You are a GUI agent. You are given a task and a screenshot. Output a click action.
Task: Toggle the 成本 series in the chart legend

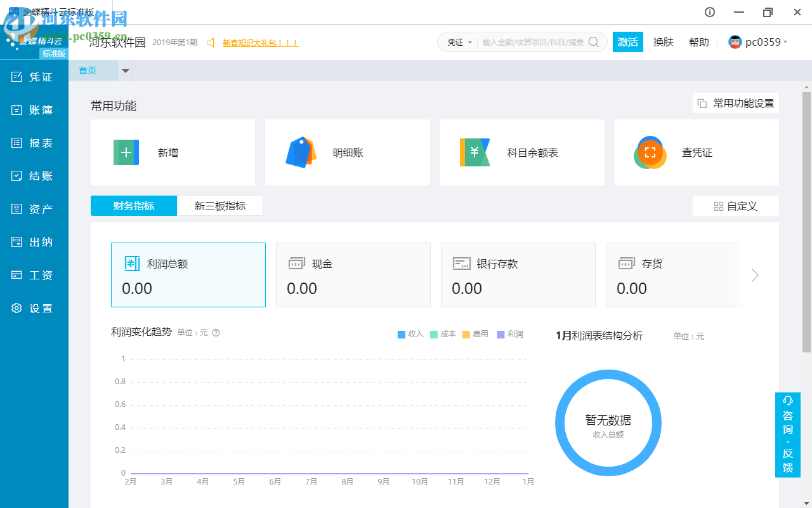tap(443, 334)
